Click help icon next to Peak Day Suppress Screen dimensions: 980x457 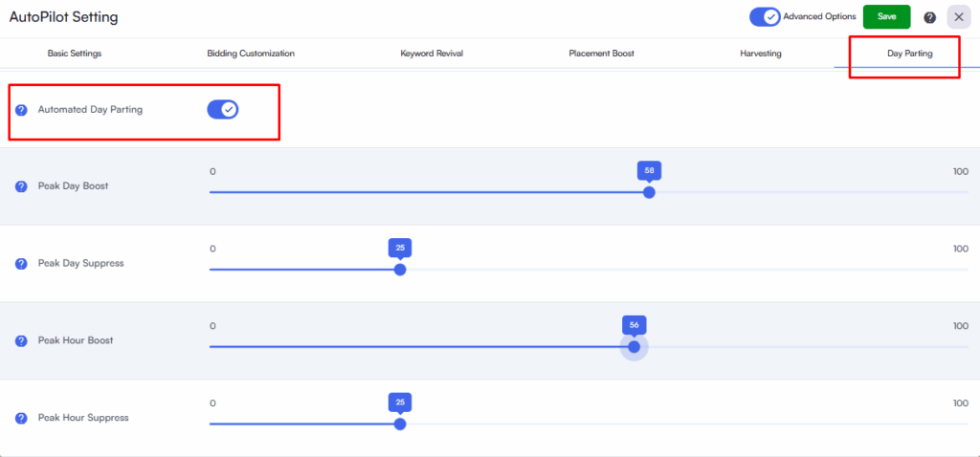[x=21, y=263]
